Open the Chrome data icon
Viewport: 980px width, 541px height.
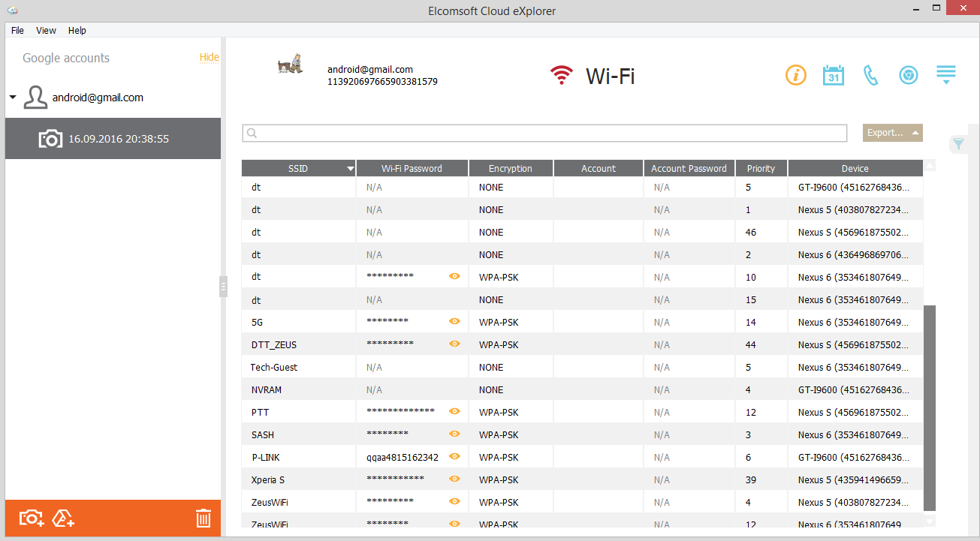[909, 75]
